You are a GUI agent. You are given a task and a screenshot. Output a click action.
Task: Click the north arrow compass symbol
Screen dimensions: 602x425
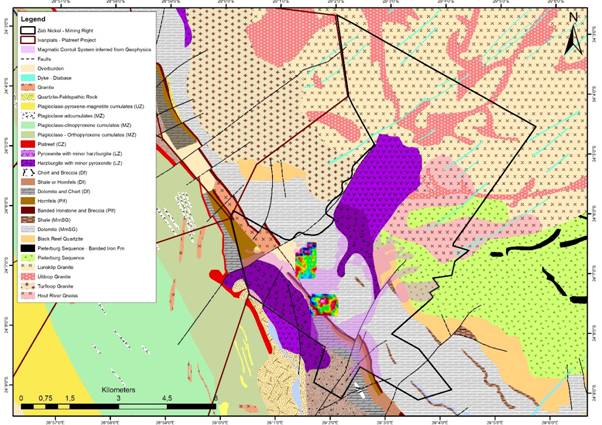point(574,34)
